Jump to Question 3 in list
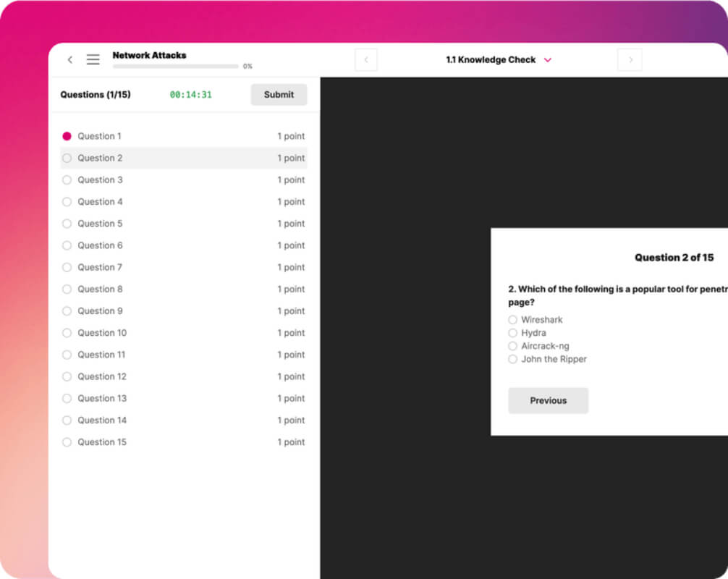Screen dimensions: 728x579 tap(183, 179)
